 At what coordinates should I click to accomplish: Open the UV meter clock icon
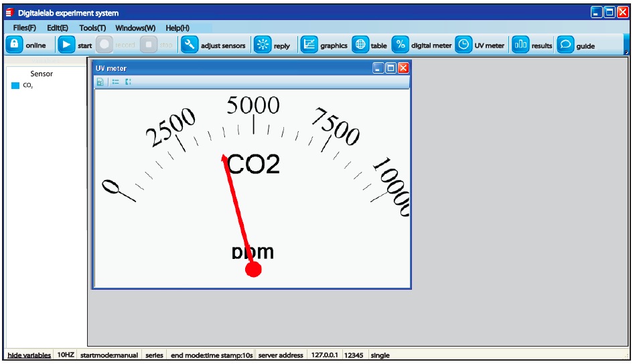coord(464,45)
